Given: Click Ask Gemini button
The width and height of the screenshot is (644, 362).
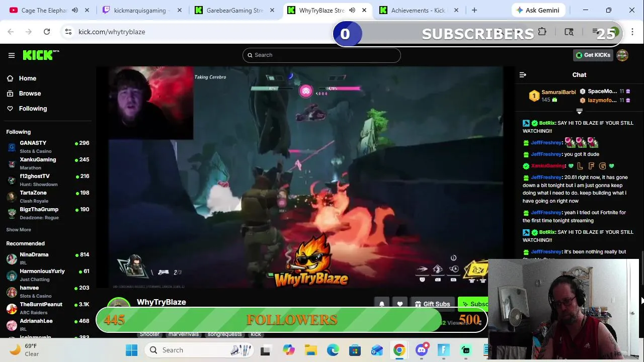Looking at the screenshot, I should click(539, 10).
